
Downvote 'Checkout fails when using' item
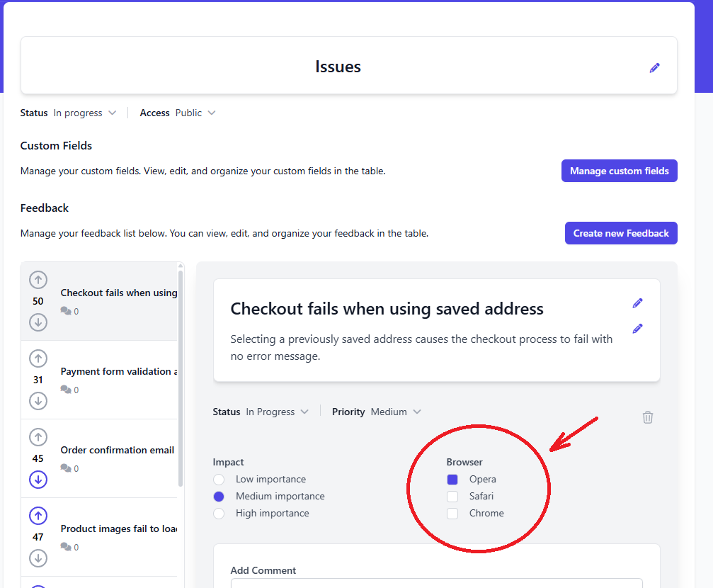[x=38, y=322]
